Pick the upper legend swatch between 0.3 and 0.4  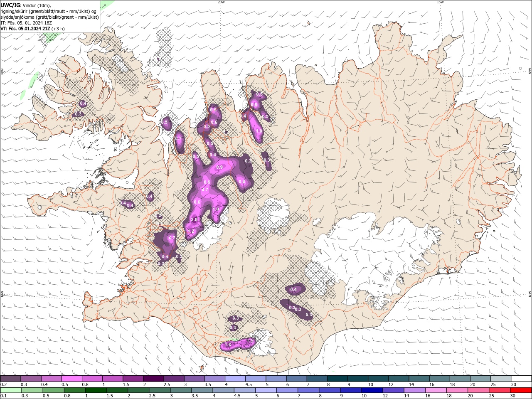click(31, 378)
